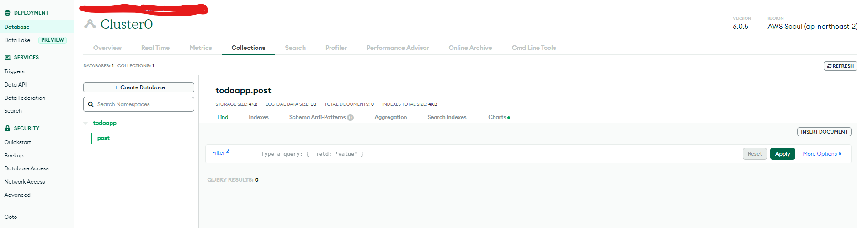This screenshot has width=868, height=228.
Task: Click the Logical Data Size: 0B stat
Action: (x=291, y=104)
